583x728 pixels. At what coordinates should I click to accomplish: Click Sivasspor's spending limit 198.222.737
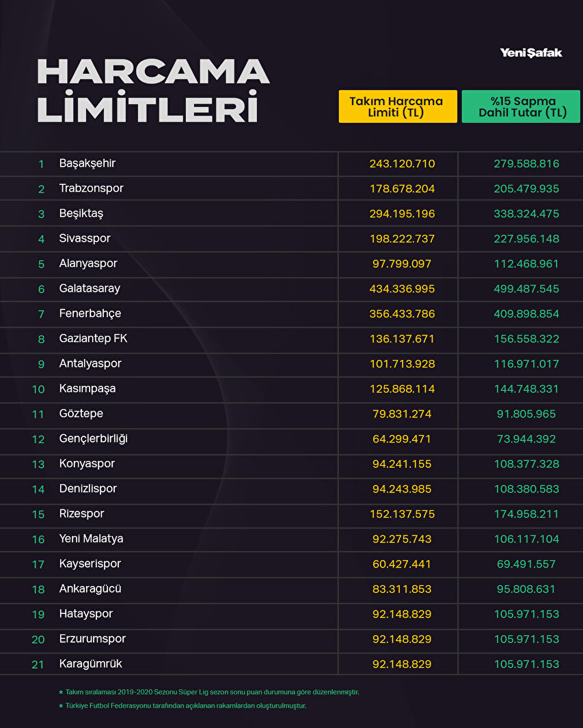pos(402,239)
